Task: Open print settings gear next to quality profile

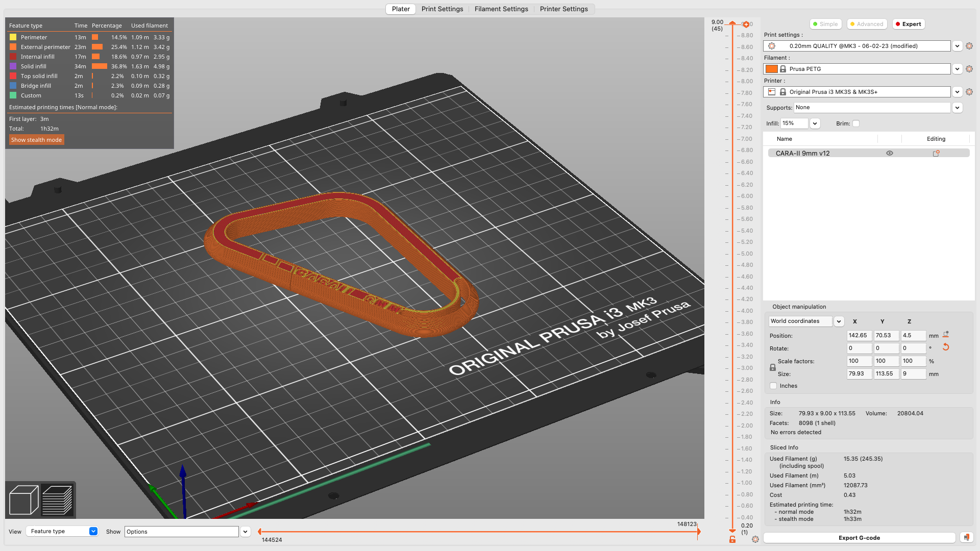Action: (969, 46)
